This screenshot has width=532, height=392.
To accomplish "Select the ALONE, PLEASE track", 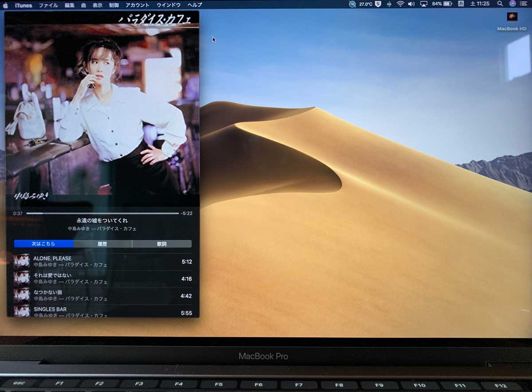I will (x=103, y=262).
